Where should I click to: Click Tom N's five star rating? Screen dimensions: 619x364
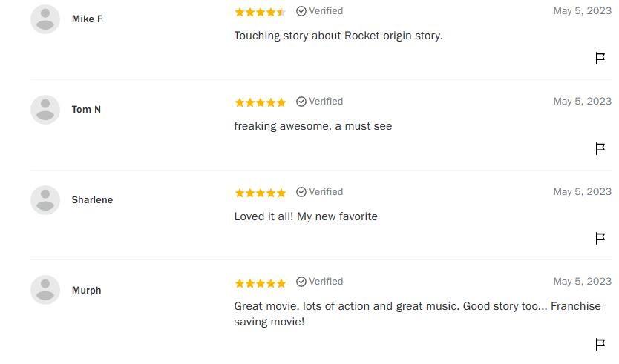point(260,102)
